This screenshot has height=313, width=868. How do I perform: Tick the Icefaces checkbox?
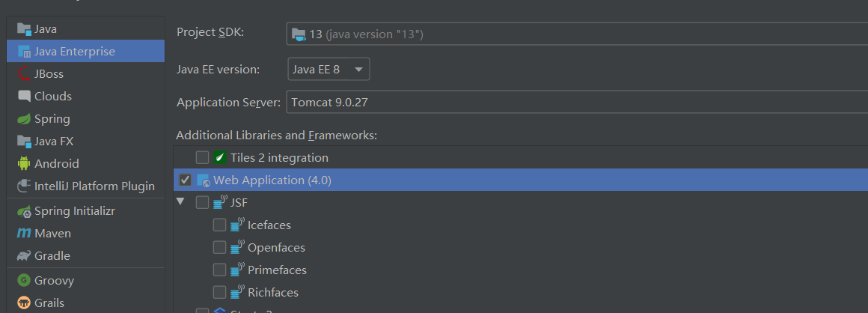click(x=219, y=225)
